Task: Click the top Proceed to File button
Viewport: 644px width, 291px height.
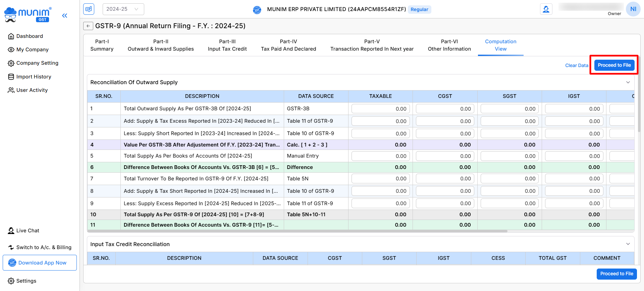Action: (x=614, y=65)
